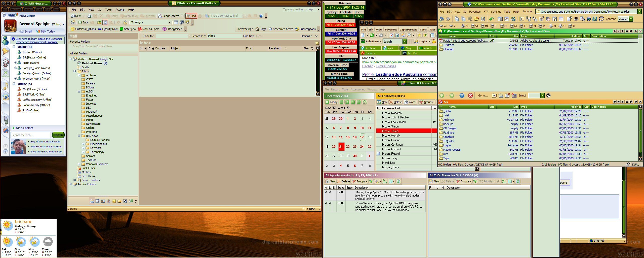Toggle the Reading Pane icon in Outlook
644x258 pixels.
pyautogui.click(x=105, y=22)
